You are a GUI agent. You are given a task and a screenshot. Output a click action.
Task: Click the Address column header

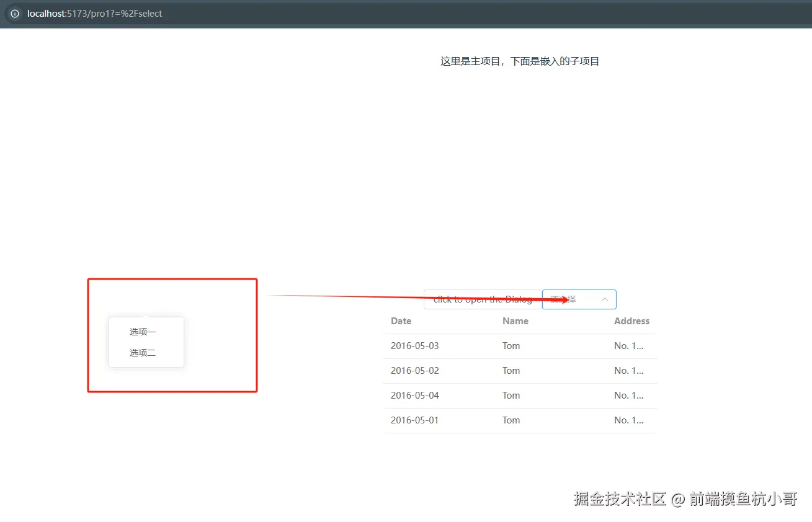[631, 321]
